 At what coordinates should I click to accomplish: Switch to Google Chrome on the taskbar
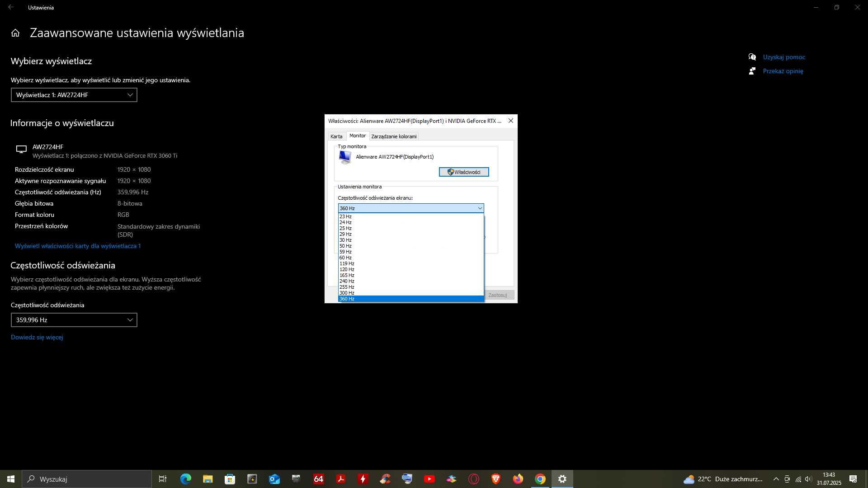(x=540, y=479)
